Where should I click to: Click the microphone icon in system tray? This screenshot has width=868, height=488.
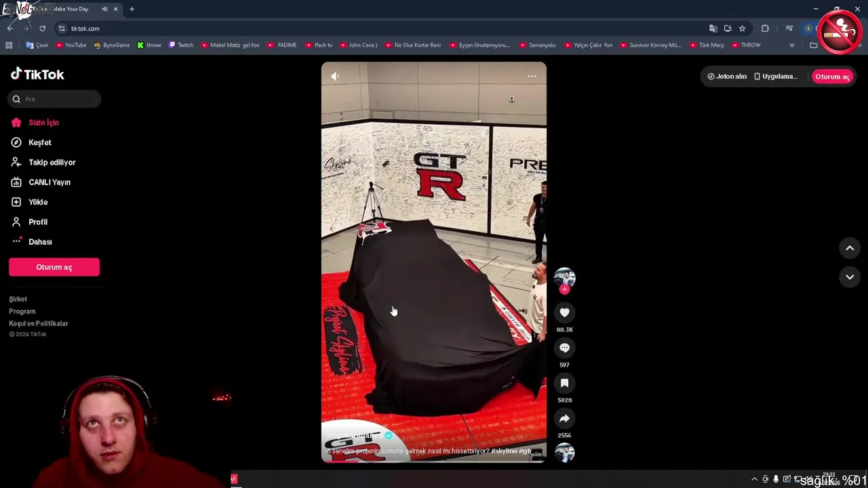pos(776,479)
